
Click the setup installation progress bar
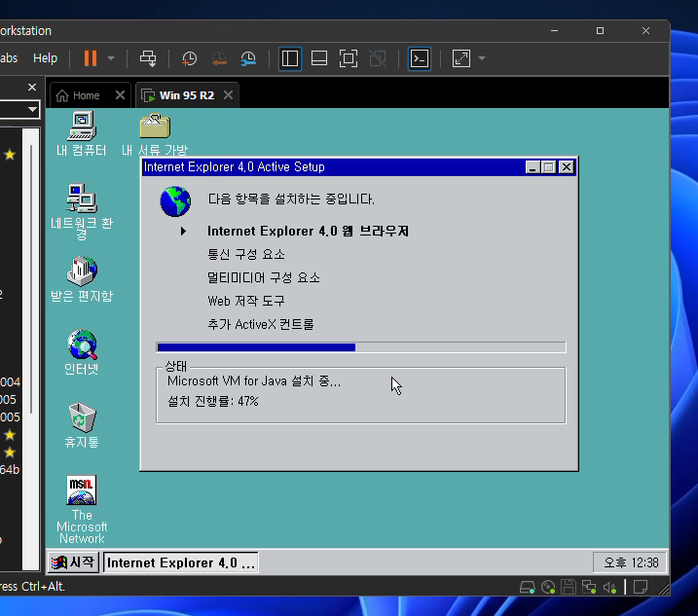[x=361, y=347]
